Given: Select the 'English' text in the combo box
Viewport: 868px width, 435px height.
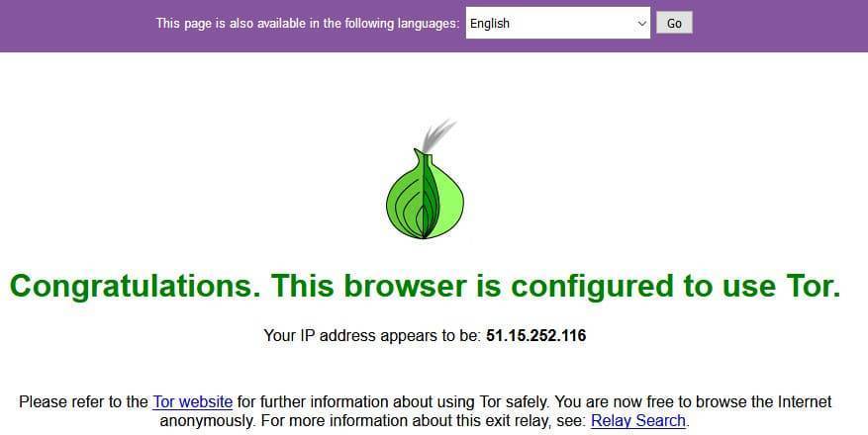Looking at the screenshot, I should 489,23.
